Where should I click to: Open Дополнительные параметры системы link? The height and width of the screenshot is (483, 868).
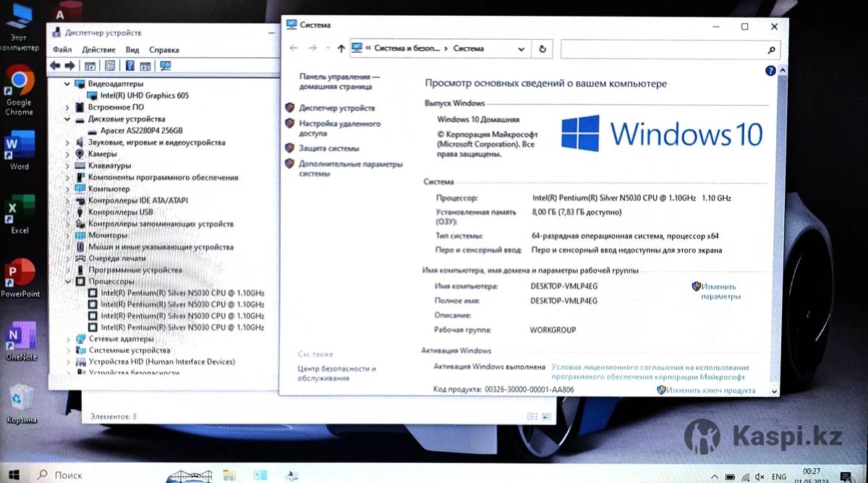pos(350,169)
